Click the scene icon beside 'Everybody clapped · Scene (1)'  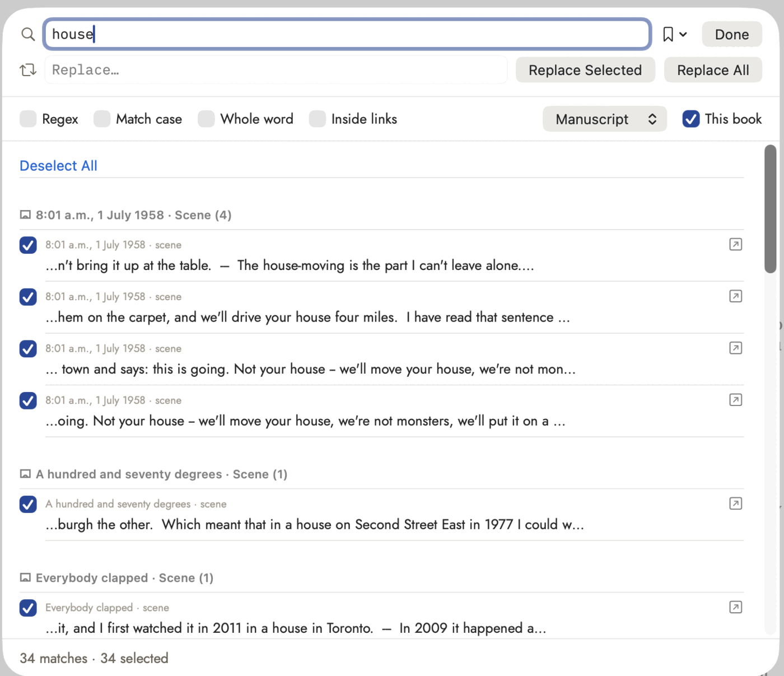click(25, 578)
